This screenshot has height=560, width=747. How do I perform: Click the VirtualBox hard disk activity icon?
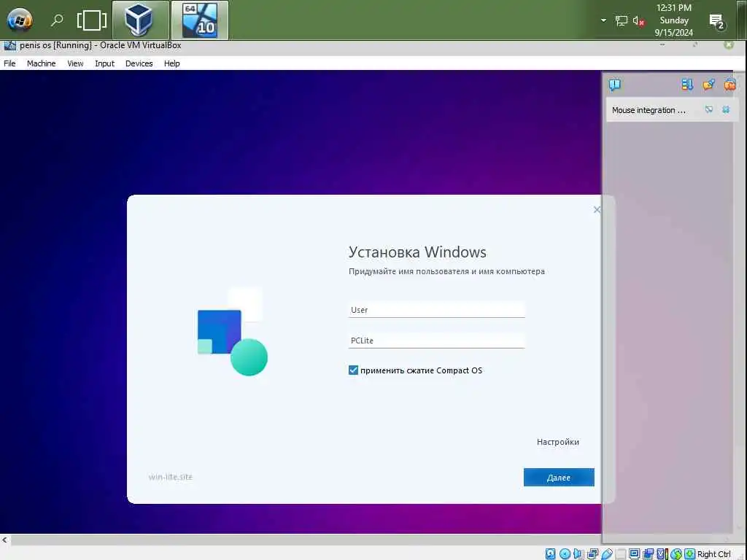pyautogui.click(x=550, y=554)
